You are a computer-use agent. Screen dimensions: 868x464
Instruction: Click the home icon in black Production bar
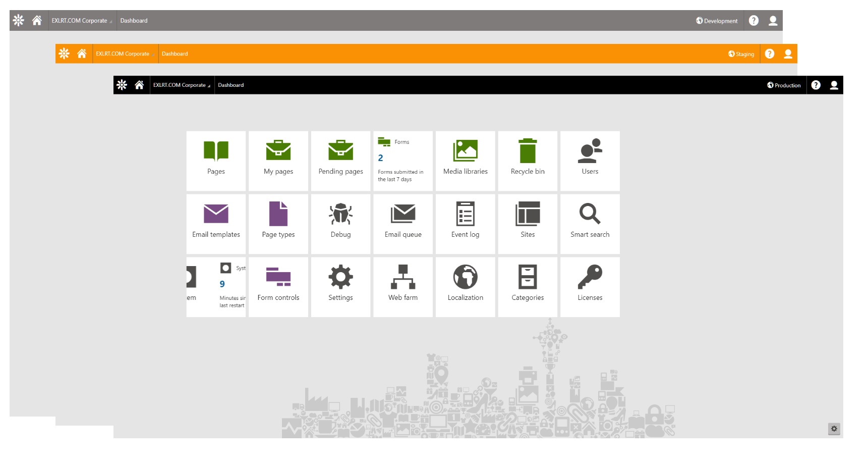(x=139, y=85)
